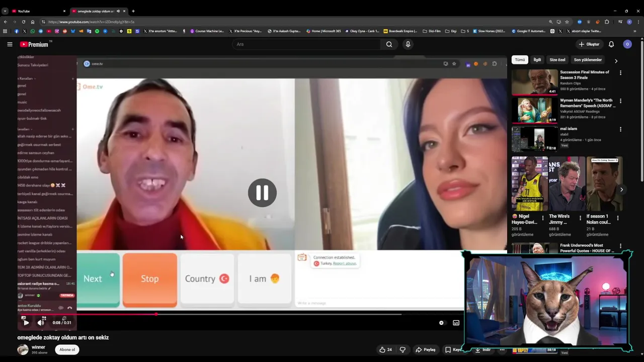Open options for Nigel Hayes-Davi short
The width and height of the screenshot is (644, 362).
point(543,218)
